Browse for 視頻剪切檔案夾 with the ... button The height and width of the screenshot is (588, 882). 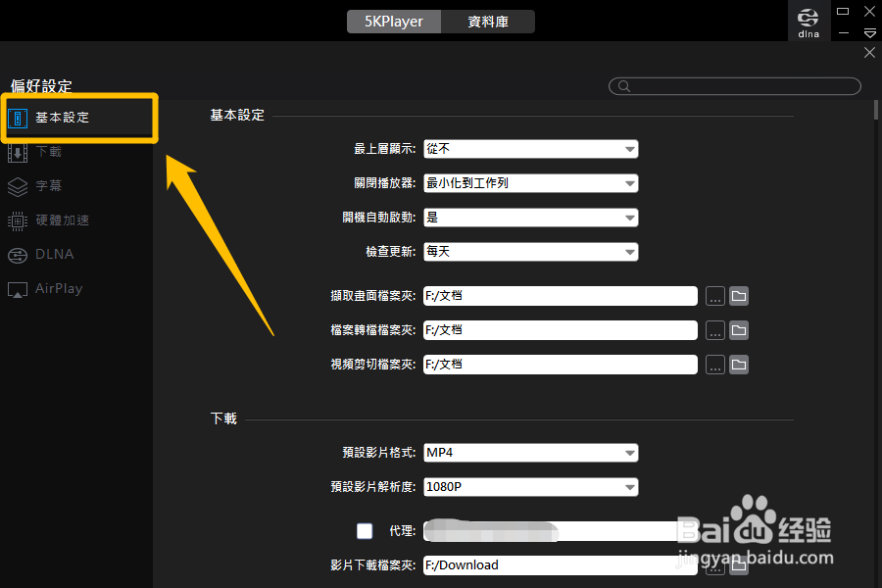(715, 365)
